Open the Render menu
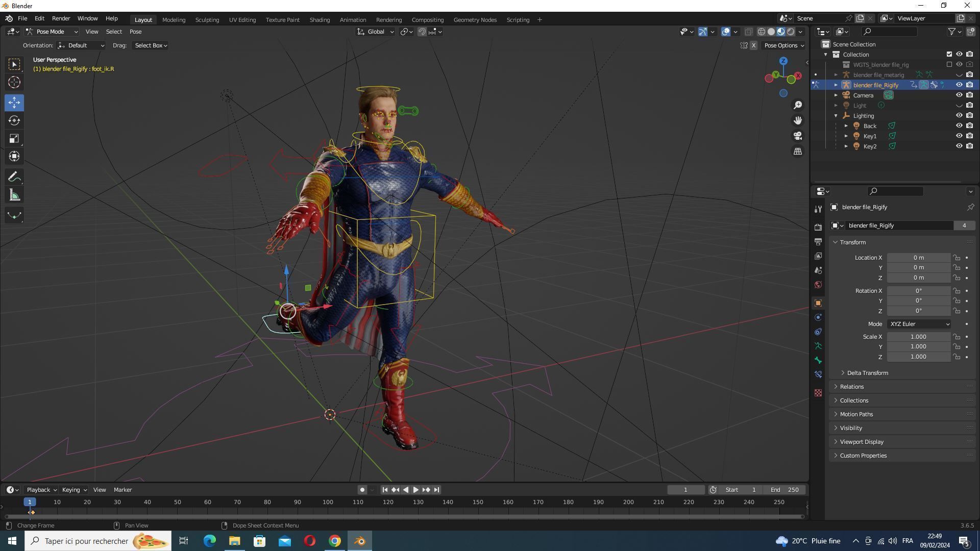 click(x=61, y=18)
